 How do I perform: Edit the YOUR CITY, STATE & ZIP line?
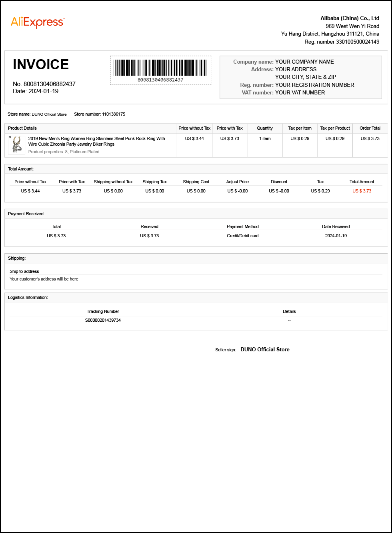click(305, 77)
